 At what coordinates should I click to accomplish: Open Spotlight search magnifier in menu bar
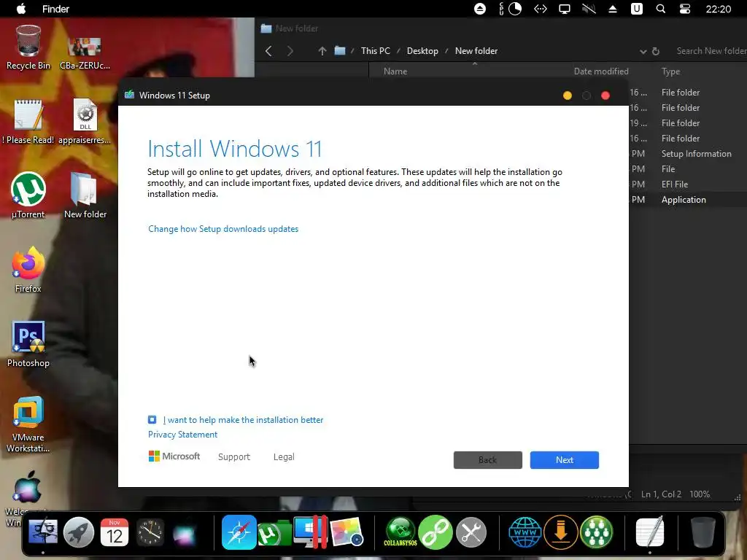[661, 9]
